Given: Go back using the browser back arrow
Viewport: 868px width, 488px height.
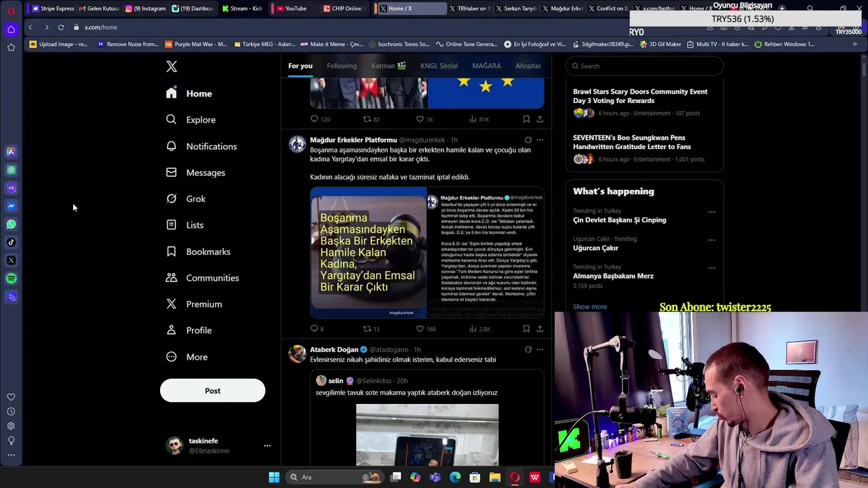Looking at the screenshot, I should tap(30, 27).
